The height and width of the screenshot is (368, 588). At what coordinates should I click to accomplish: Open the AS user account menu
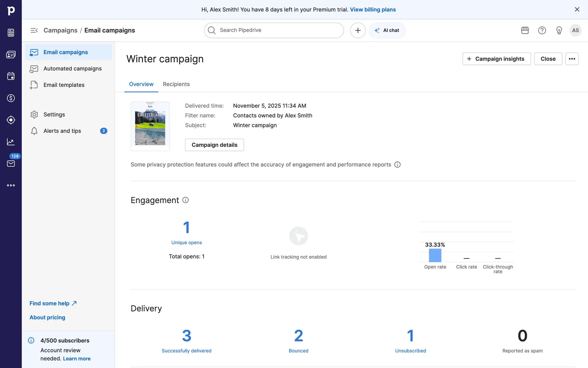pyautogui.click(x=575, y=30)
